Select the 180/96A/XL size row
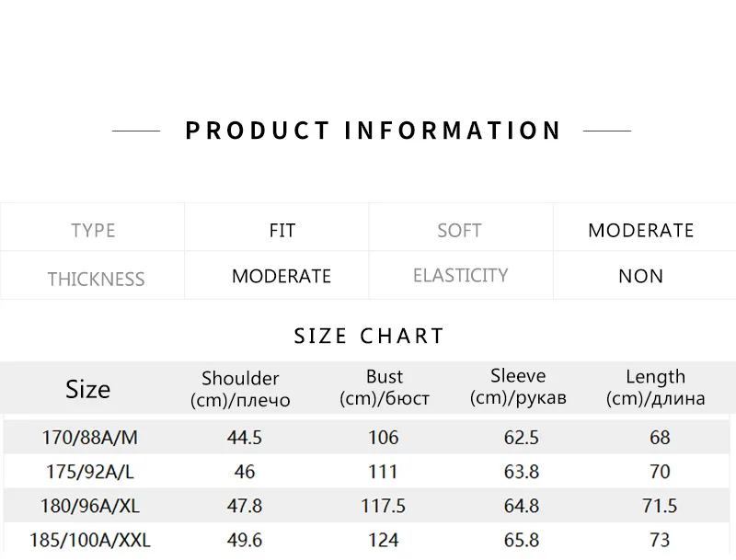This screenshot has width=736, height=560. (366, 505)
